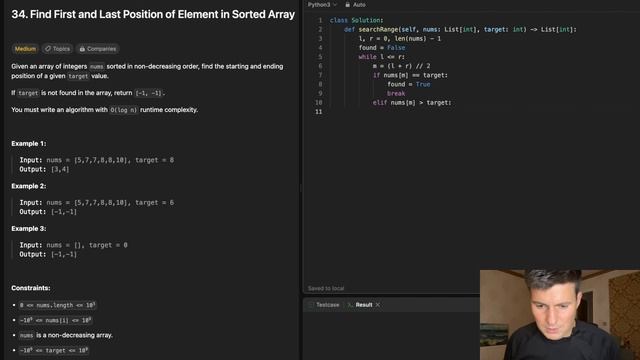
Task: Click the 'if nums[m] == target:' line
Action: click(x=410, y=76)
